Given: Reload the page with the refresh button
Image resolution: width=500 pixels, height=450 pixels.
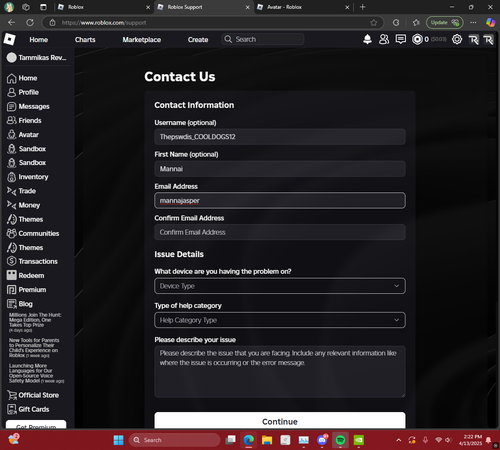Looking at the screenshot, I should [x=30, y=22].
